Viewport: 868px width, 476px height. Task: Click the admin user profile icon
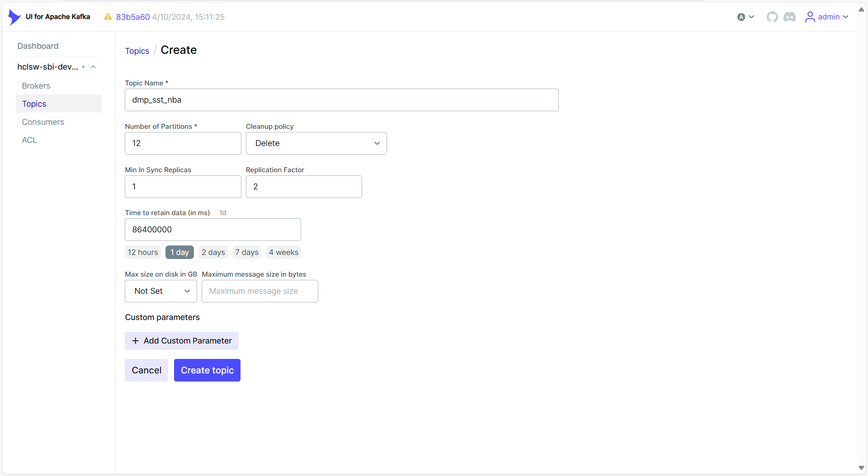[x=810, y=17]
